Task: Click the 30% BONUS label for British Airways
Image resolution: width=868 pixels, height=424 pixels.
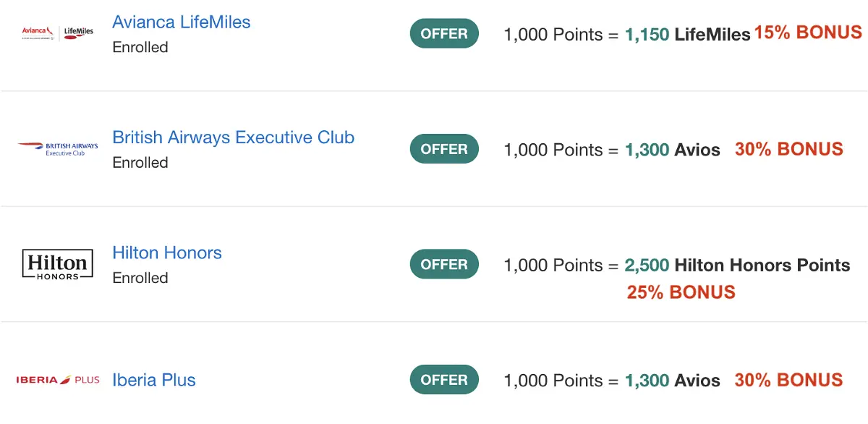Action: [788, 149]
